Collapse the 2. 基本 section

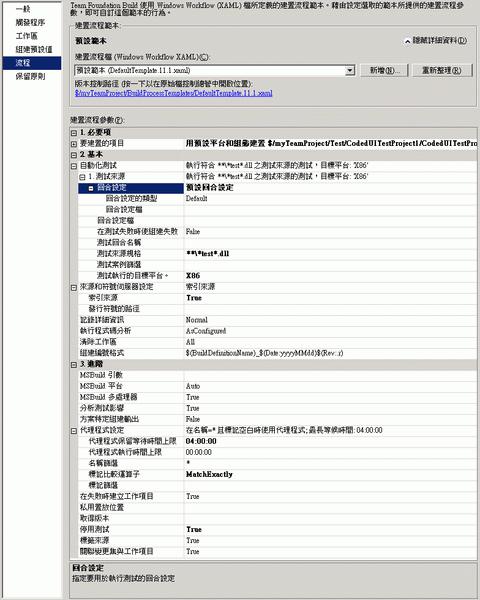74,155
